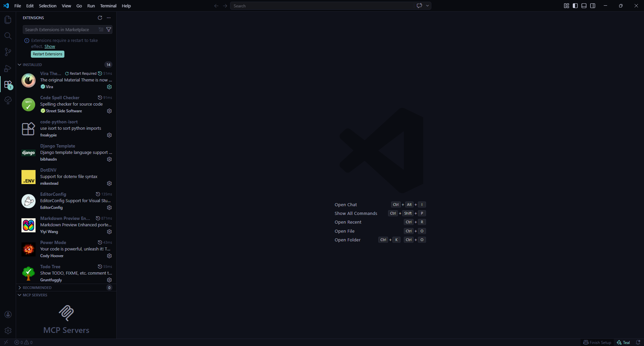This screenshot has height=346, width=644.
Task: Toggle the bottom panel
Action: 584,6
